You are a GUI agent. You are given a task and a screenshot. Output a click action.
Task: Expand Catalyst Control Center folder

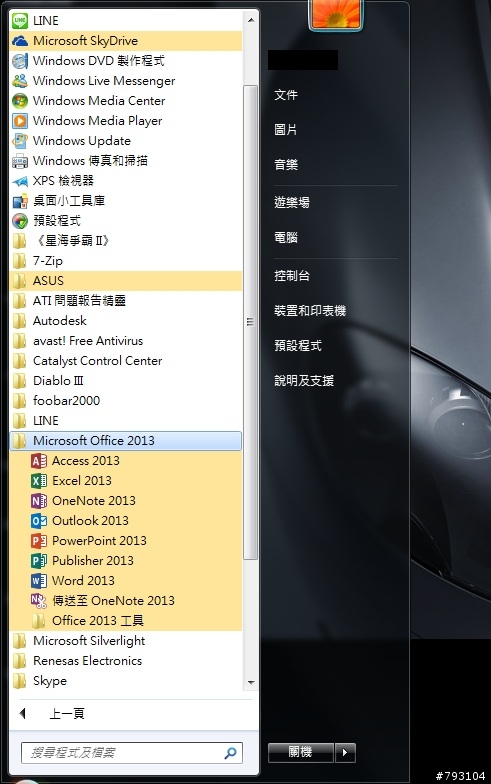click(x=125, y=360)
